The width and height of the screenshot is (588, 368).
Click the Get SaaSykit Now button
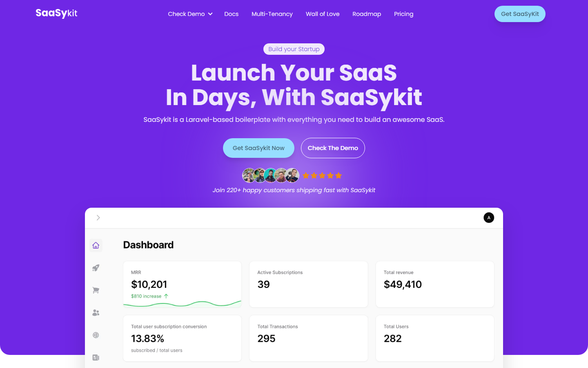click(258, 148)
